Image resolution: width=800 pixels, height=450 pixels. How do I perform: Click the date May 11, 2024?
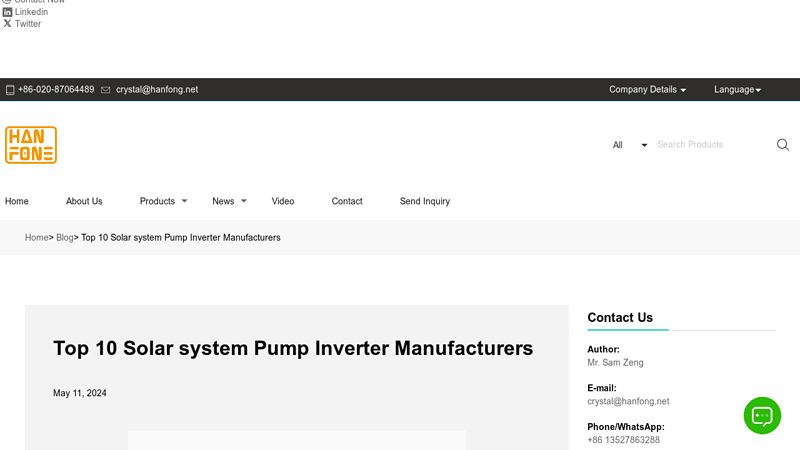click(x=80, y=393)
